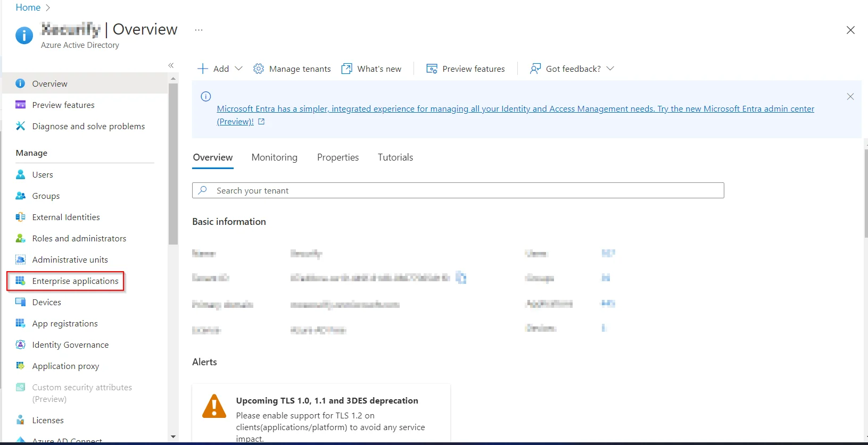Copy tenant ID using the copy icon
Screen dimensions: 868x445
461,278
